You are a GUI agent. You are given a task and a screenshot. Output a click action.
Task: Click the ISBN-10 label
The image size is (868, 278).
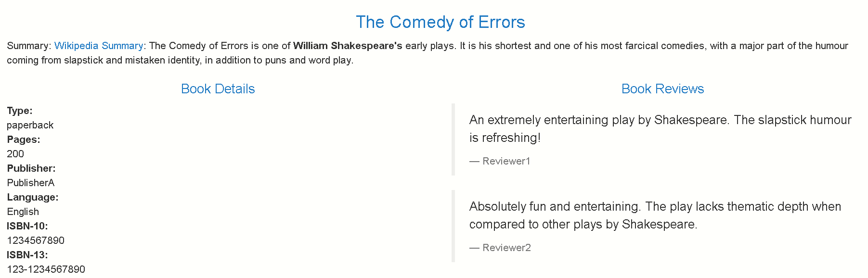(x=27, y=226)
